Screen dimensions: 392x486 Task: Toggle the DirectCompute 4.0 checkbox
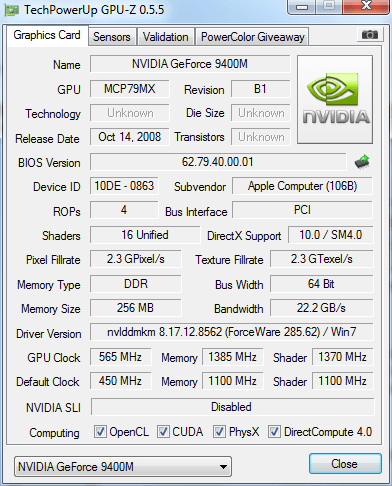[x=274, y=432]
